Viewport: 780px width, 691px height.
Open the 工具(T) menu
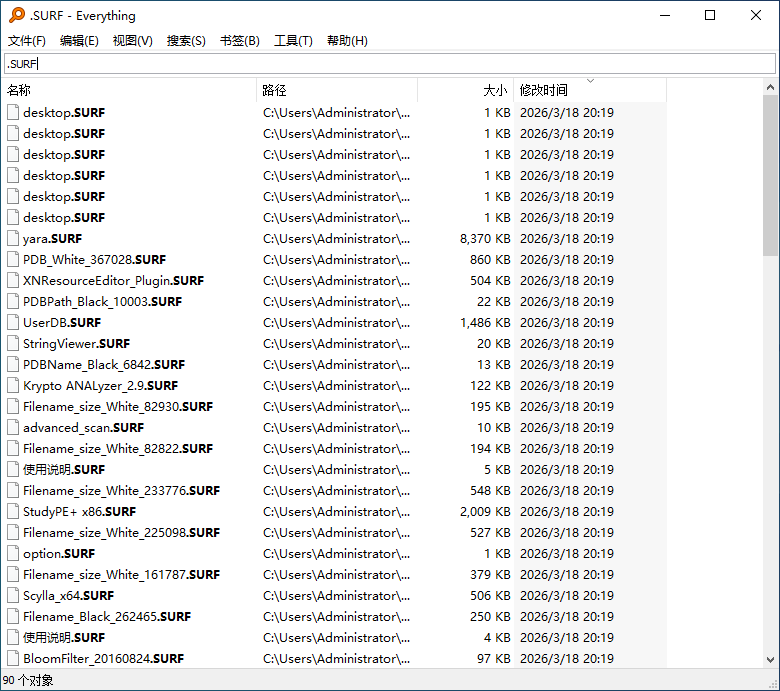coord(293,41)
